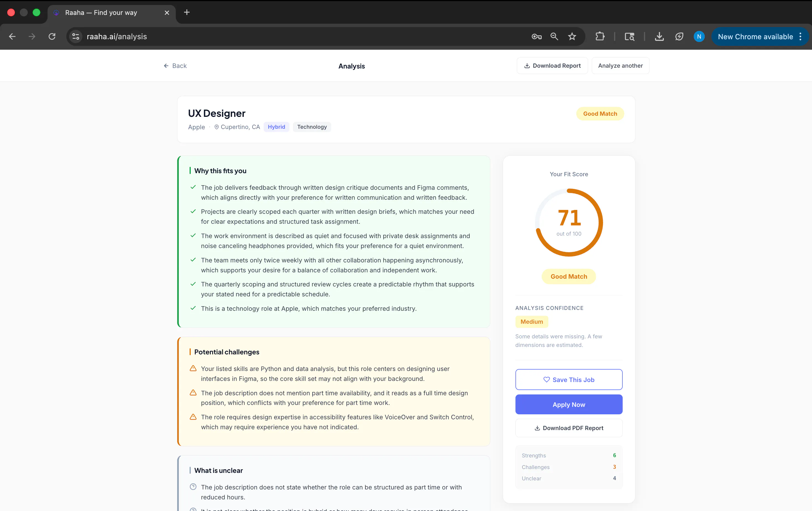Click question icon beside reduced hours item
Image resolution: width=812 pixels, height=511 pixels.
point(193,487)
